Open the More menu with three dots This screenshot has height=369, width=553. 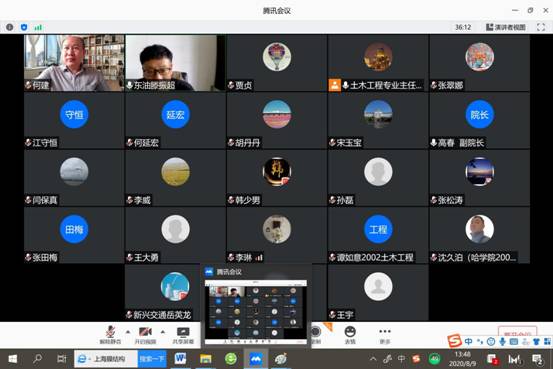(384, 334)
